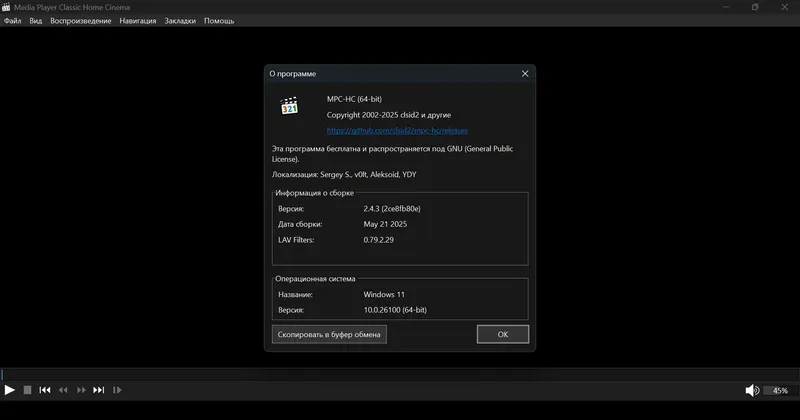Click the Локализация credits line
This screenshot has height=420, width=800.
tap(344, 175)
